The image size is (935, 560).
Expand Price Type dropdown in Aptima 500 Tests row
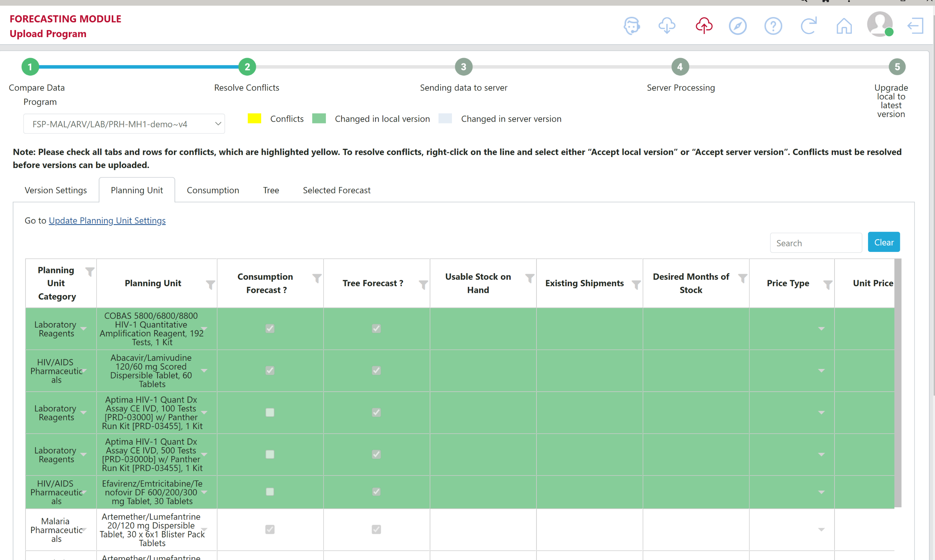[x=821, y=454]
